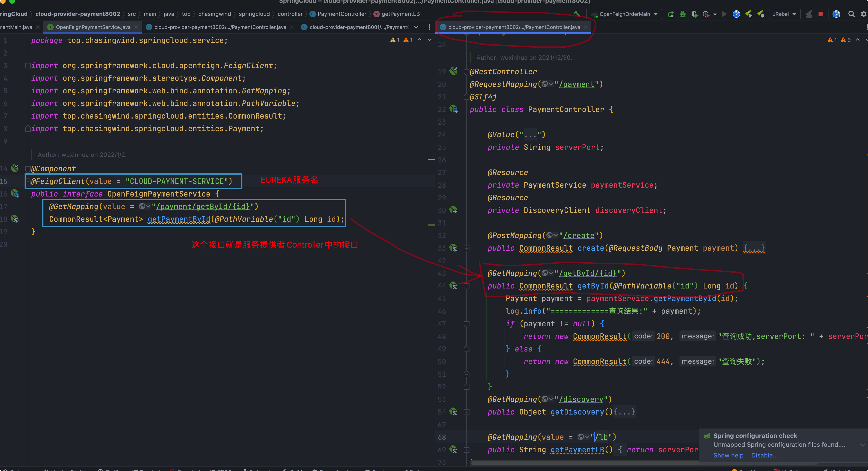Image resolution: width=868 pixels, height=471 pixels.
Task: Rerun OpenFeignOrderMain with the green rerun icon
Action: pyautogui.click(x=671, y=14)
